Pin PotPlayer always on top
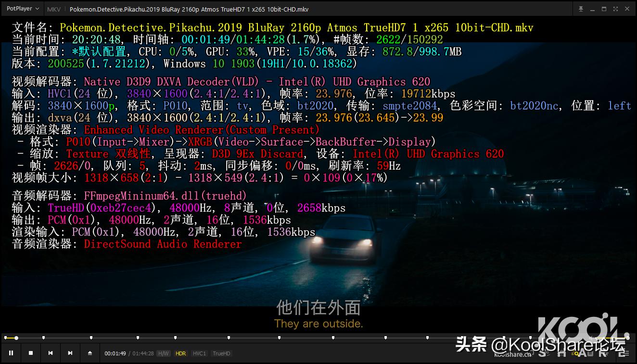637x364 pixels. [x=581, y=9]
